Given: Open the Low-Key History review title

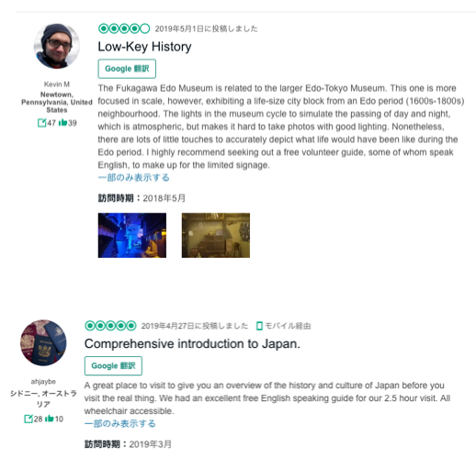Looking at the screenshot, I should 144,47.
